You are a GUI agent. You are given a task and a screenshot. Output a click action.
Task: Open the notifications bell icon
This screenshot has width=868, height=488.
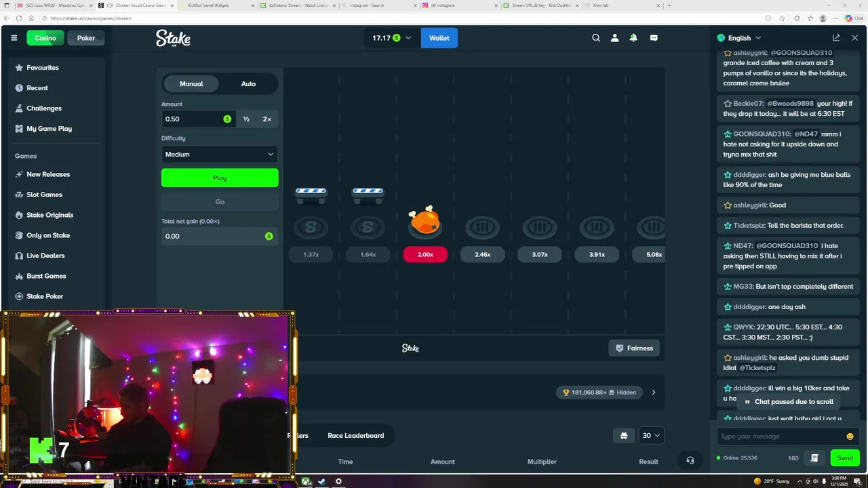633,38
